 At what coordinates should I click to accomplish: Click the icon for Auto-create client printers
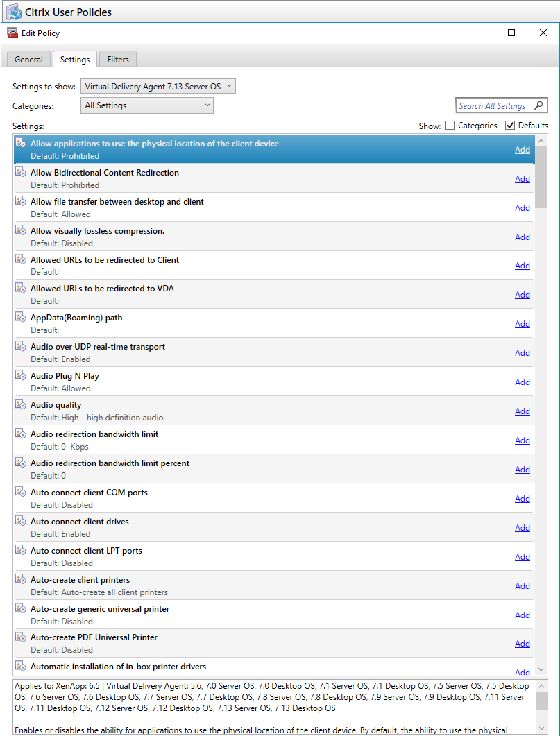coord(21,580)
